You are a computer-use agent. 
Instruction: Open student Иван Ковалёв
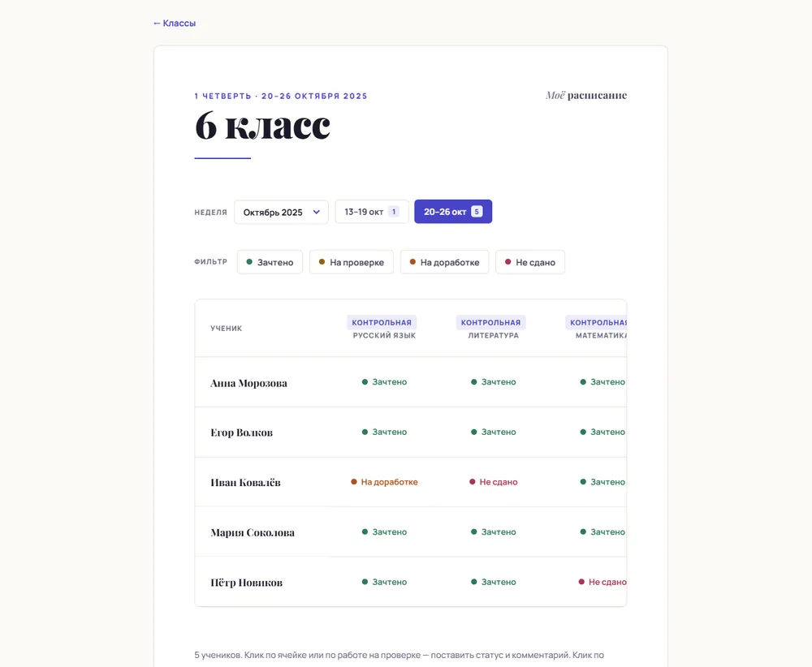245,483
